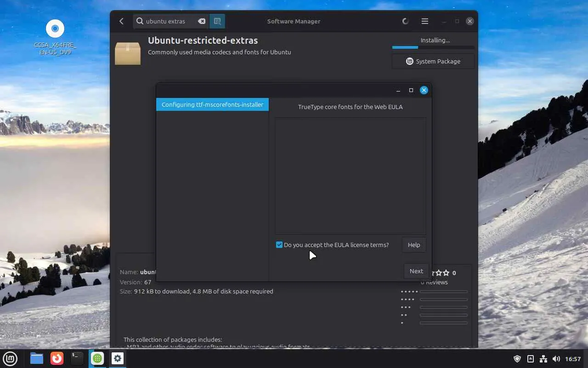Click the 'Ubuntu-restricted-extras' package title

pyautogui.click(x=203, y=40)
